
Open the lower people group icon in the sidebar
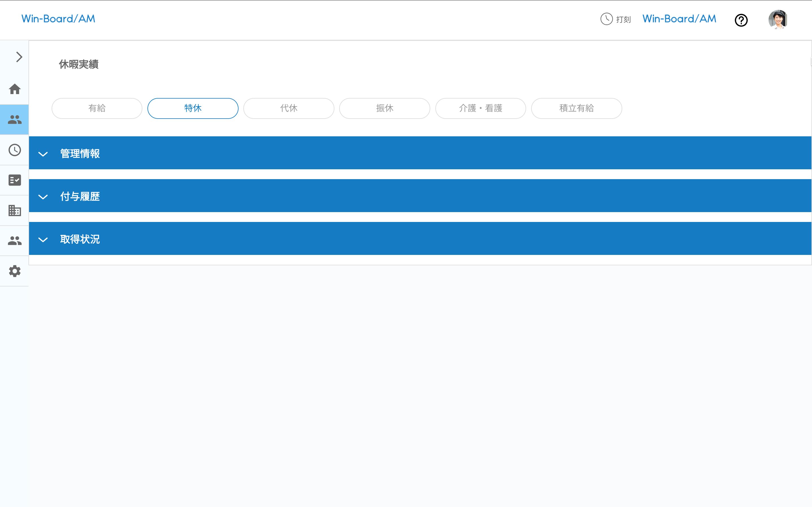pyautogui.click(x=15, y=241)
